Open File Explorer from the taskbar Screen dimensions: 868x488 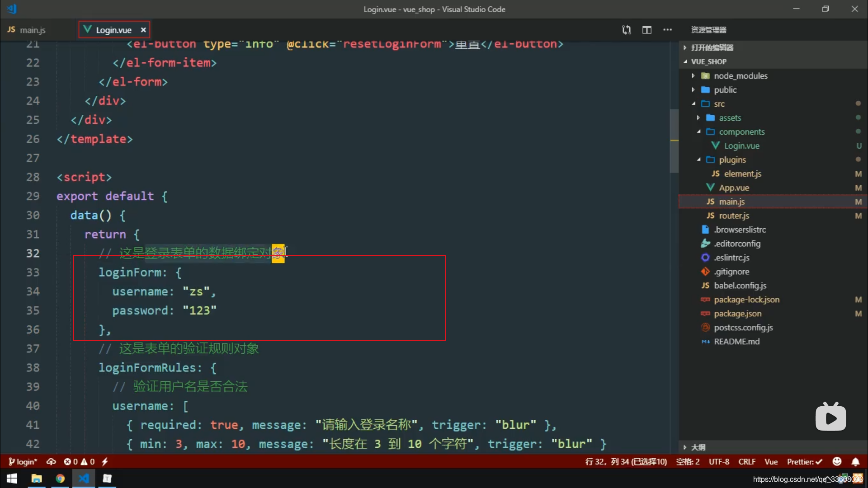36,479
